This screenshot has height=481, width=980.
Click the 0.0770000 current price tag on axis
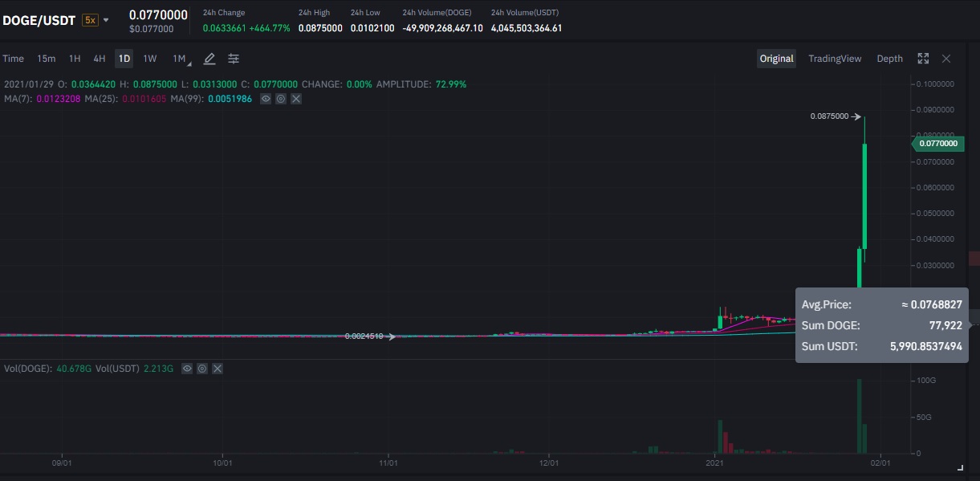coord(938,143)
